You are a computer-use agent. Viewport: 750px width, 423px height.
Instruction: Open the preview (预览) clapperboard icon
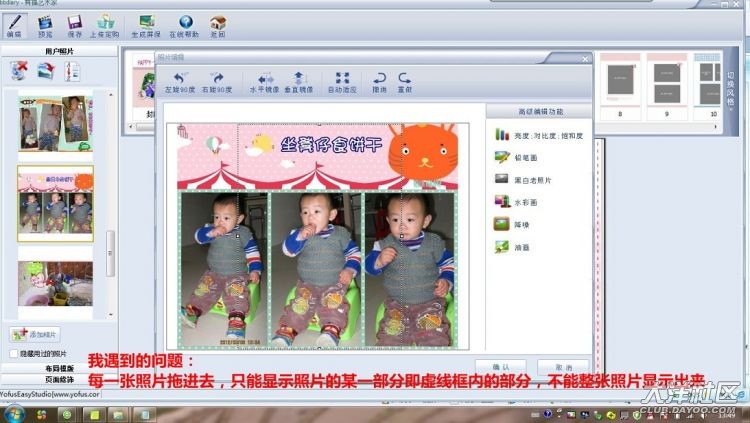pos(45,21)
